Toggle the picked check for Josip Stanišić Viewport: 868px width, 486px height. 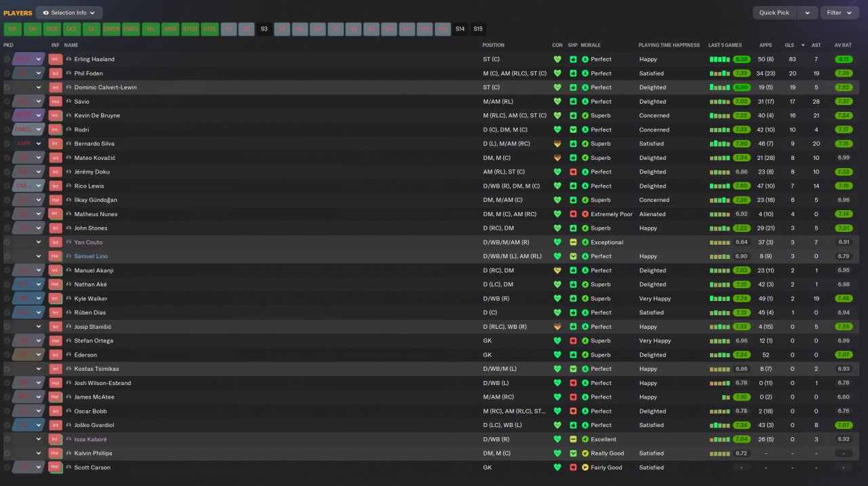7,327
